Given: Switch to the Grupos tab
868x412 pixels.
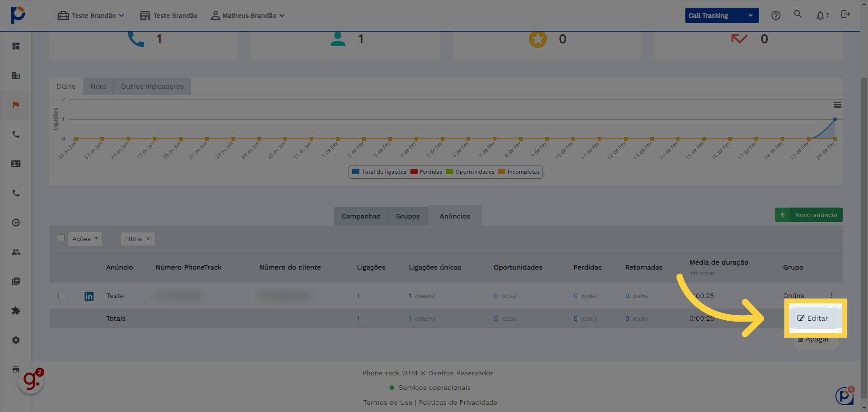Looking at the screenshot, I should point(408,216).
